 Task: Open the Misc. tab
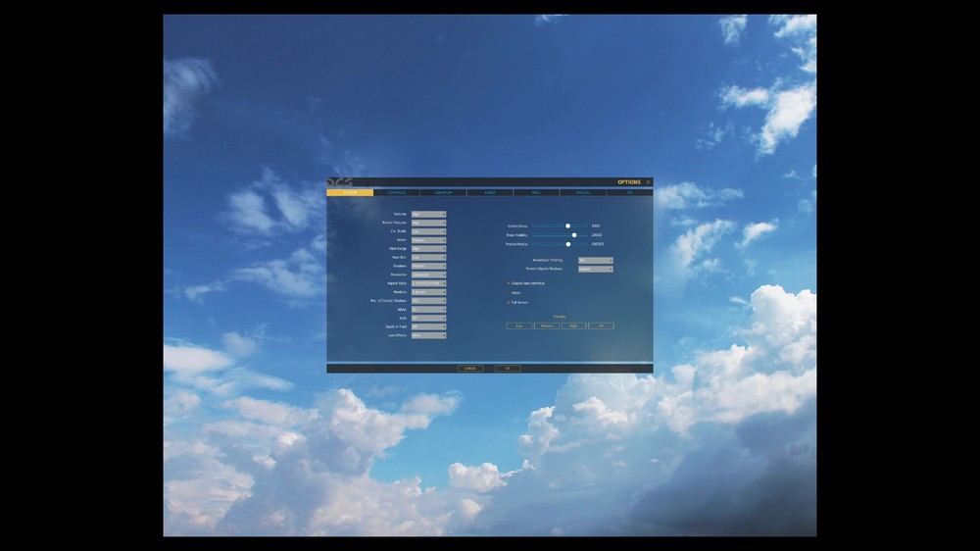point(536,192)
